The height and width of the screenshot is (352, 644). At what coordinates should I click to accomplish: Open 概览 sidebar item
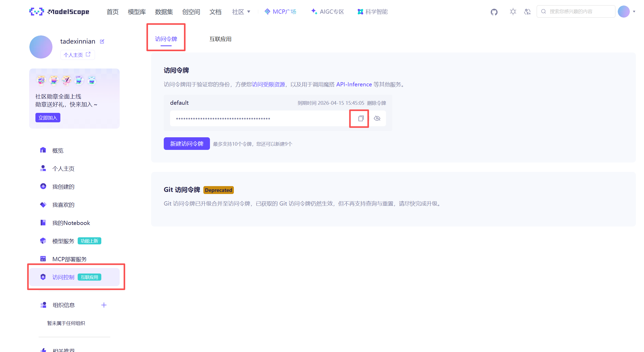click(58, 151)
